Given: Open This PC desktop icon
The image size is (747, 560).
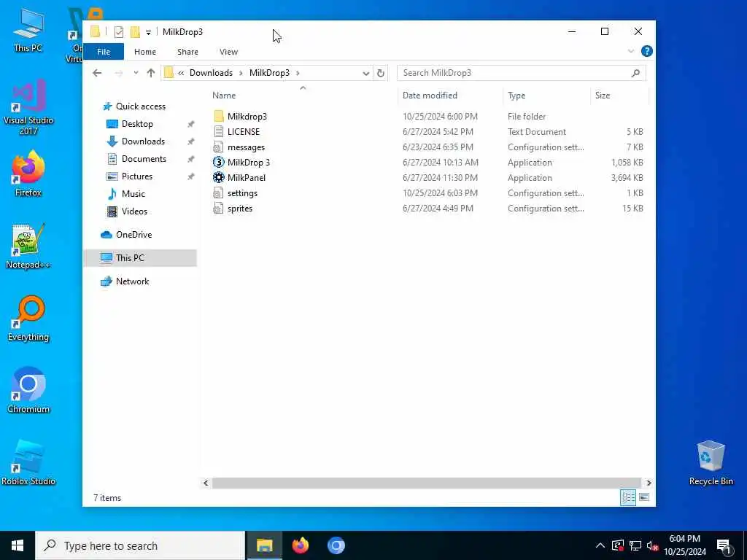Looking at the screenshot, I should click(28, 29).
